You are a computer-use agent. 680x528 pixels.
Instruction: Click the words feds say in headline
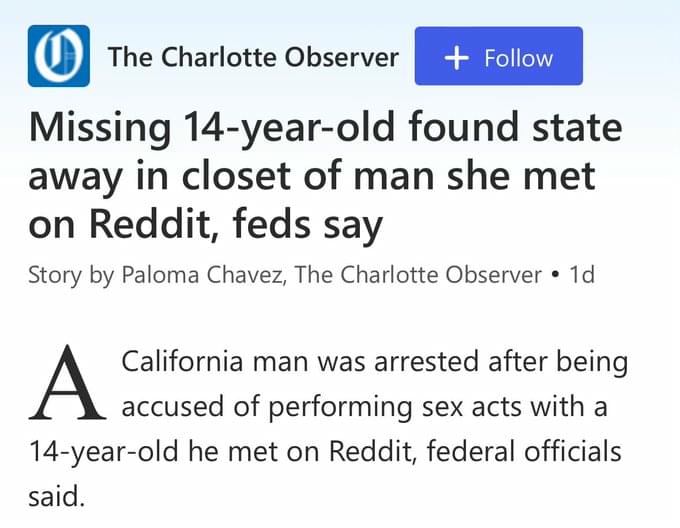(x=307, y=225)
